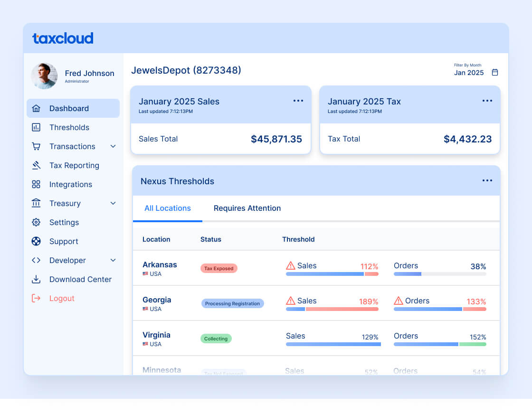Click the JewelsDepot (8273348) heading

click(x=186, y=70)
